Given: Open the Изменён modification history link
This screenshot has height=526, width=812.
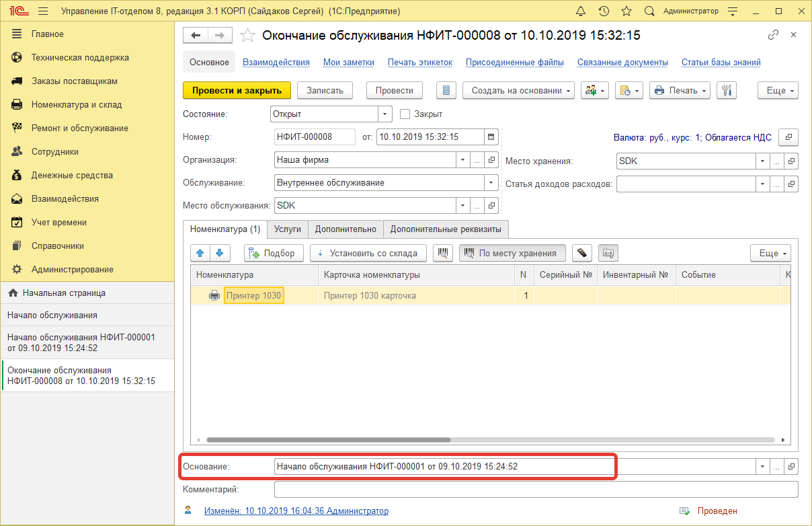Looking at the screenshot, I should point(296,511).
